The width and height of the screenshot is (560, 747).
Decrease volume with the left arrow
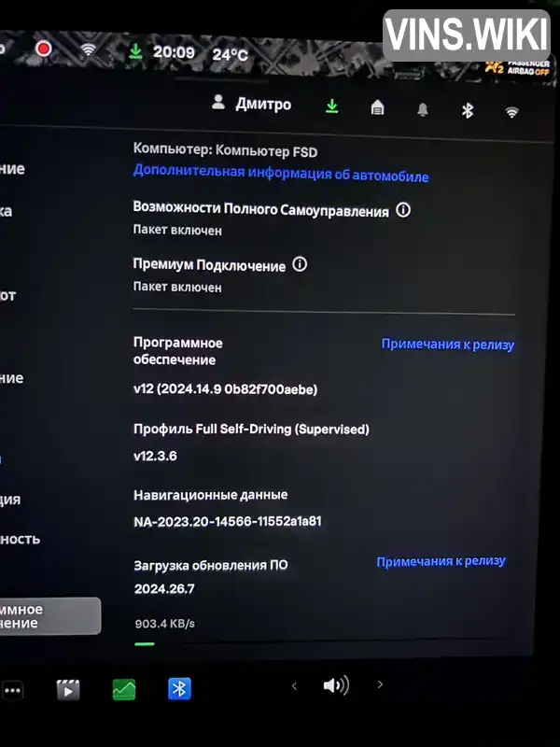294,686
